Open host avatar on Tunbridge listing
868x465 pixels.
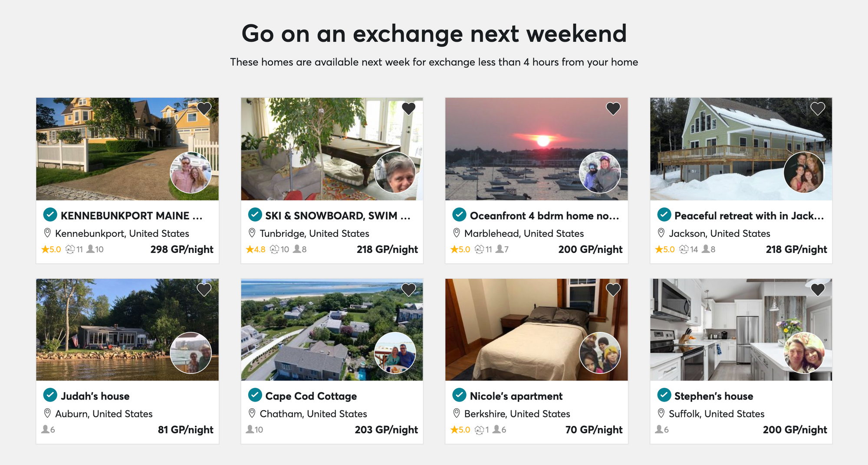(x=395, y=173)
